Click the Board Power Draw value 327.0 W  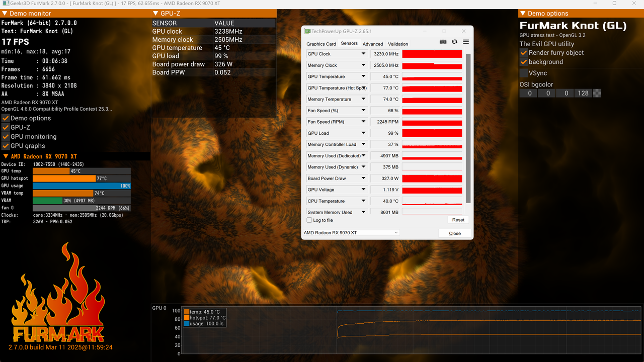[385, 178]
